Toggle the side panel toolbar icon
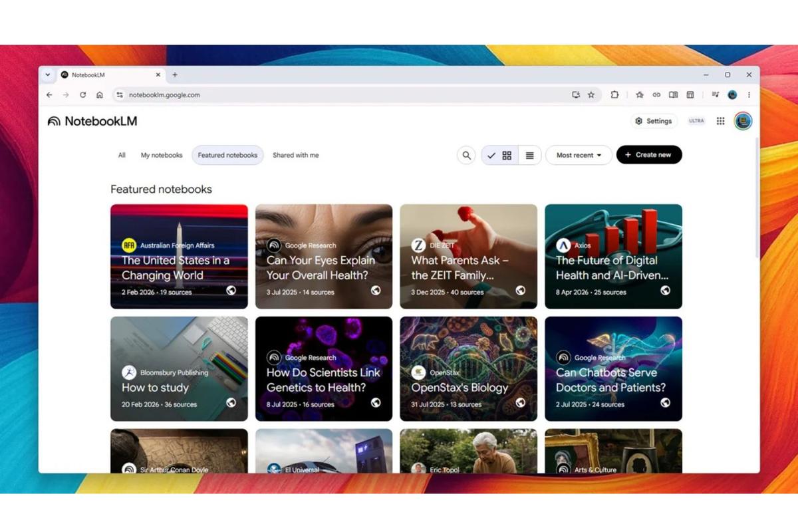Viewport: 798px width, 532px height. pos(690,95)
